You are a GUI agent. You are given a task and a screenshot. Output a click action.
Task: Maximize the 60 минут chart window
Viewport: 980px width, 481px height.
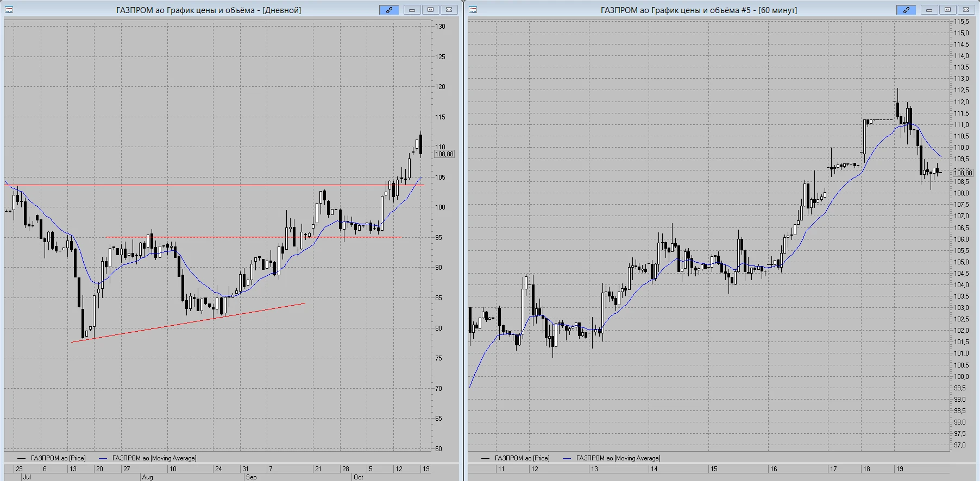tap(947, 10)
